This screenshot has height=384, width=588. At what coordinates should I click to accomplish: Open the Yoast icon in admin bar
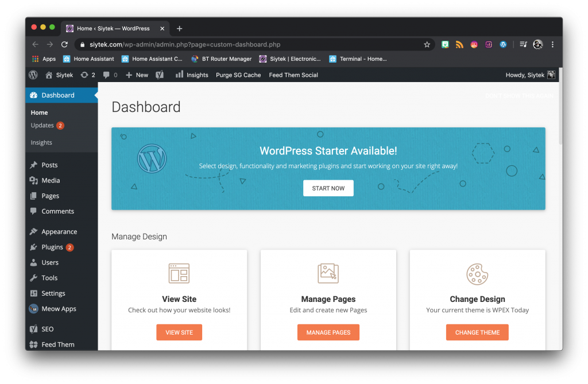[160, 75]
